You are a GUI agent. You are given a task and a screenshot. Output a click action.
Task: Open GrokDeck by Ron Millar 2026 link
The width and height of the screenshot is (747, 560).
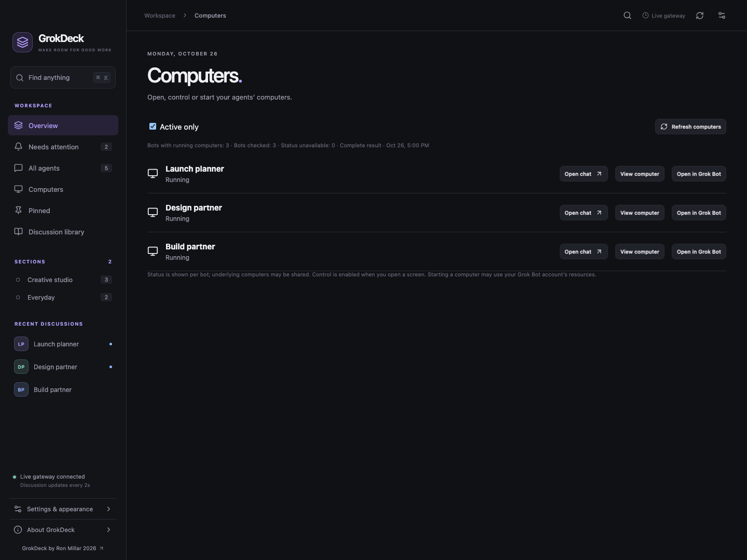click(63, 548)
